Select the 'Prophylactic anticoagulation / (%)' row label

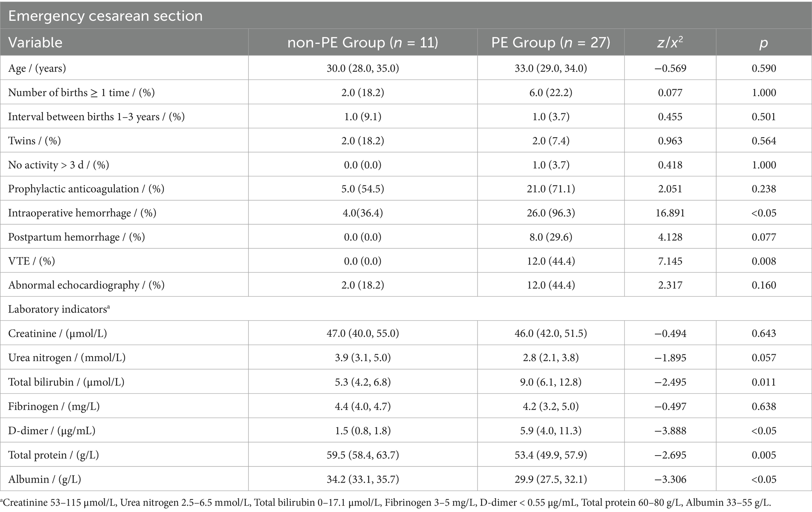pyautogui.click(x=86, y=189)
